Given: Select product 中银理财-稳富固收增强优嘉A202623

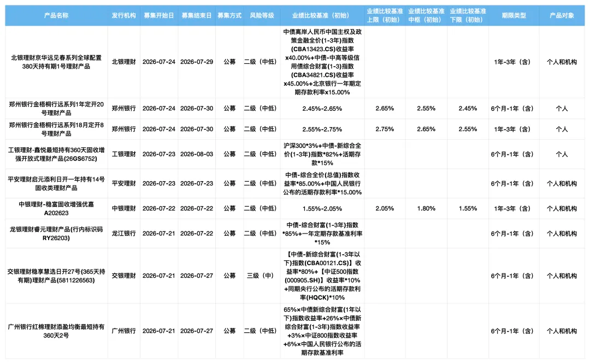Looking at the screenshot, I should (56, 208).
